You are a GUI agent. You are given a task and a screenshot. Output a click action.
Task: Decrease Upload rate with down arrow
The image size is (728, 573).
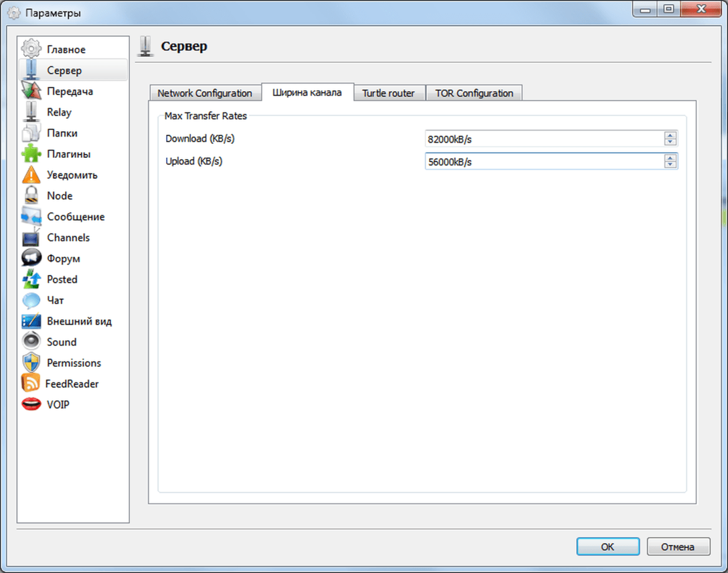[670, 165]
